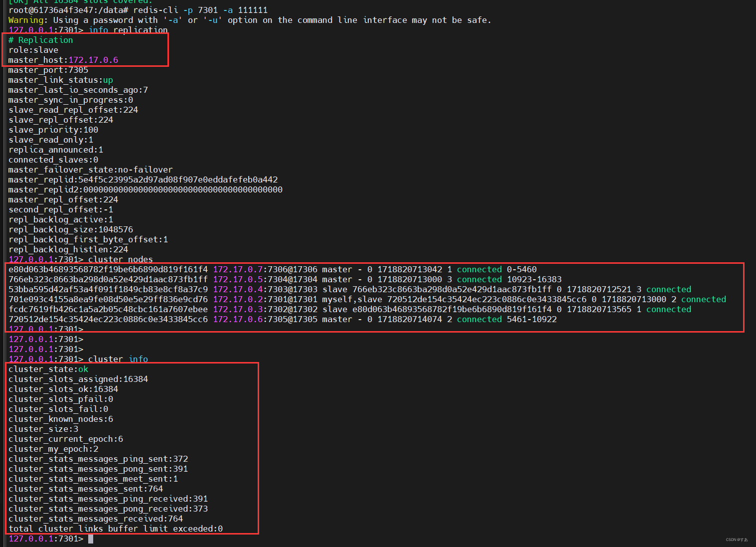Viewport: 756px width, 547px height.
Task: Select slot range 5461-10922
Action: coord(532,319)
